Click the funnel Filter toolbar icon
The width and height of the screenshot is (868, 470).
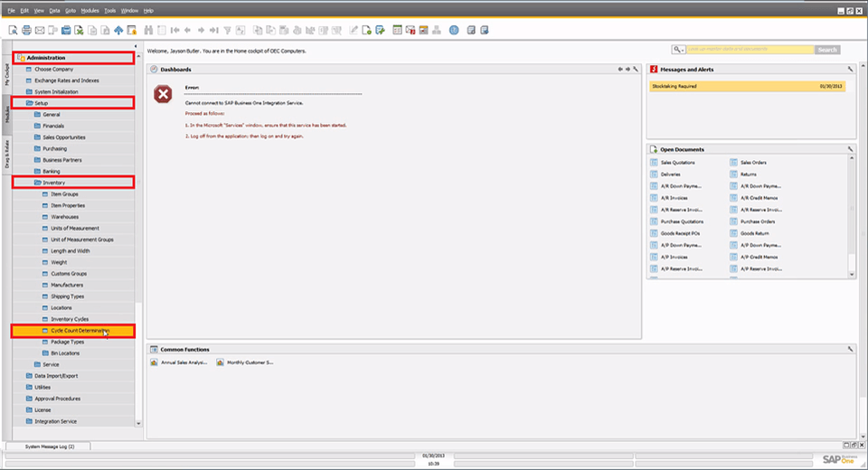tap(228, 31)
